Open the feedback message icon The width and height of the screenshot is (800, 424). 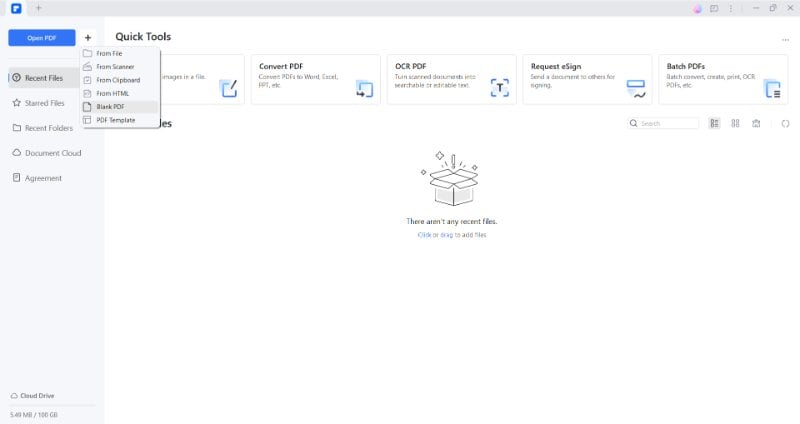[714, 9]
